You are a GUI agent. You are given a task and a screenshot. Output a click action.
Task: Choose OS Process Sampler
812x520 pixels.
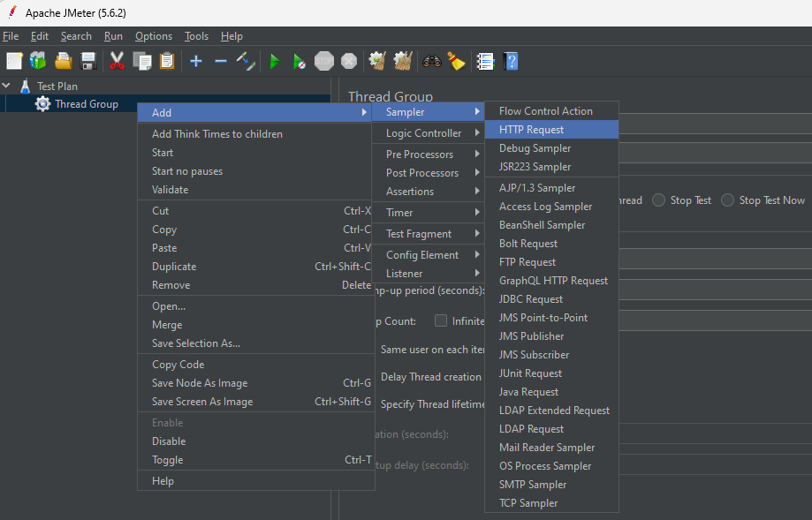pyautogui.click(x=551, y=465)
